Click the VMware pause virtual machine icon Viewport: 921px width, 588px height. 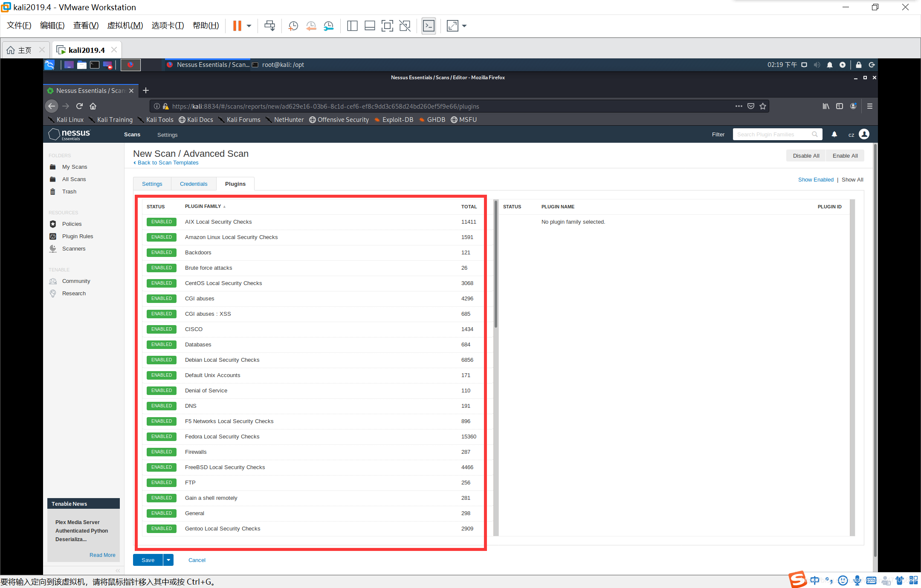[237, 26]
